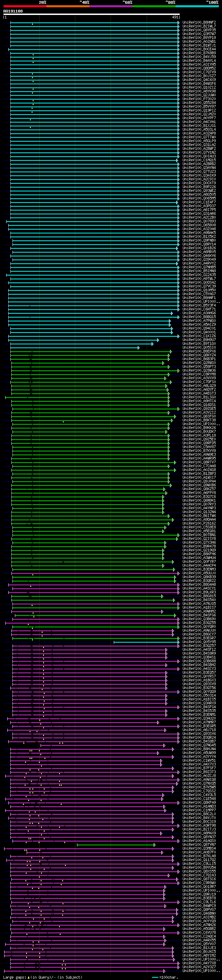Click the cyan ~100% identity color bar
The image size is (222, 980).
(197, 6)
